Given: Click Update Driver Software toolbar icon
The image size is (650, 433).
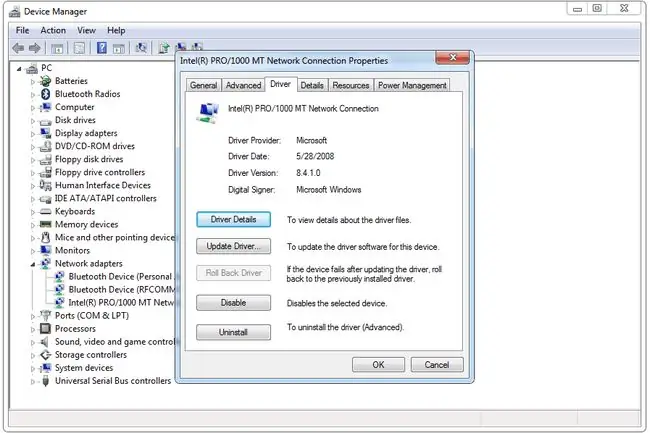Looking at the screenshot, I should click(164, 48).
